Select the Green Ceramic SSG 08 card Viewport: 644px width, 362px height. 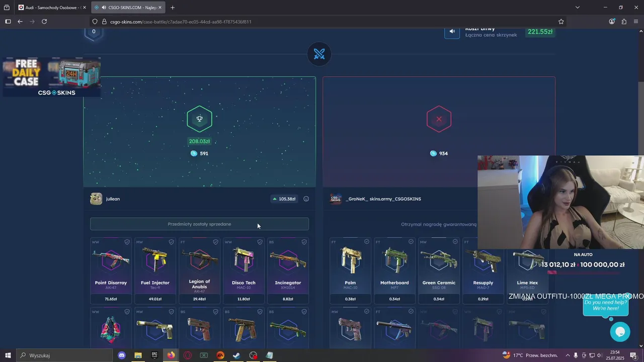(439, 271)
